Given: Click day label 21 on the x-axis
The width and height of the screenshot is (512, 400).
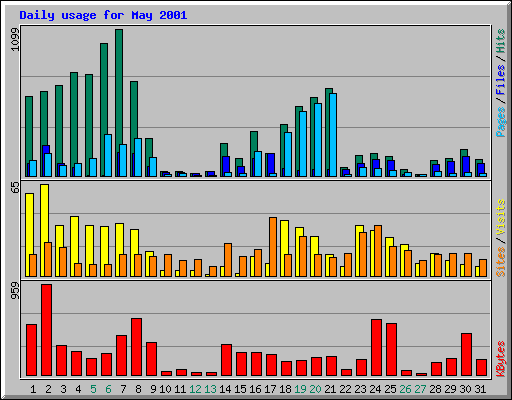Looking at the screenshot, I should [330, 389].
